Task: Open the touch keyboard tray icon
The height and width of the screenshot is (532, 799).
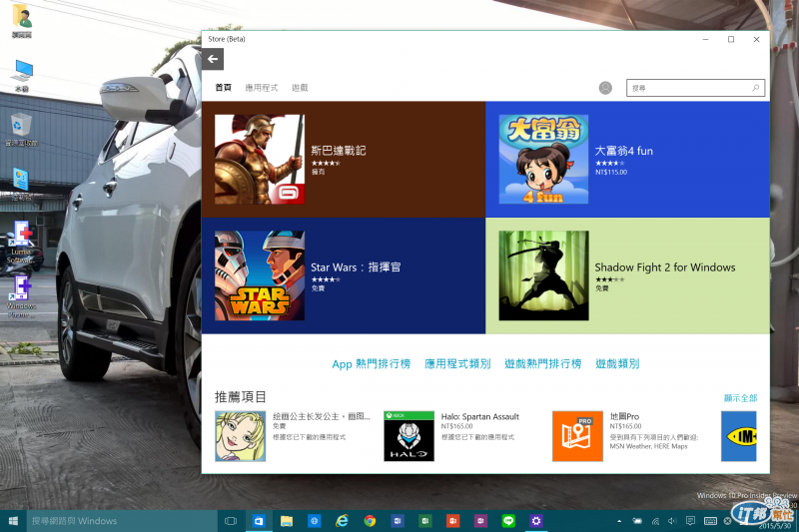Action: point(710,521)
